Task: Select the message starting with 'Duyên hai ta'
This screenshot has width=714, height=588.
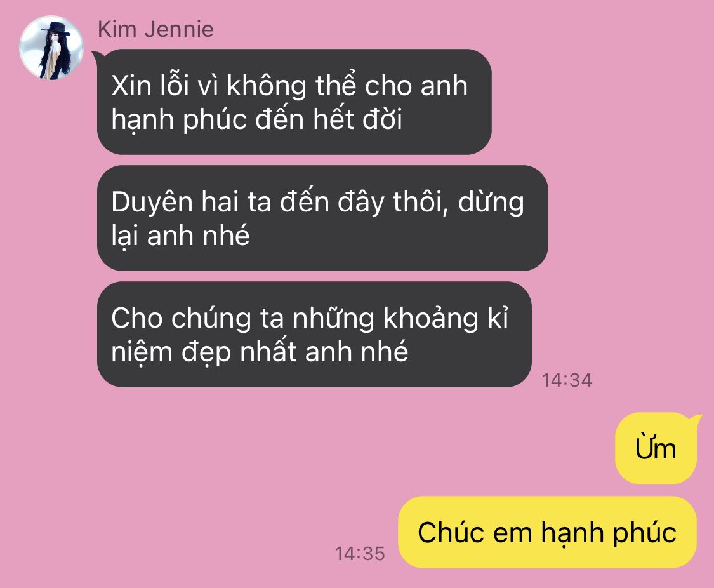Action: [322, 218]
